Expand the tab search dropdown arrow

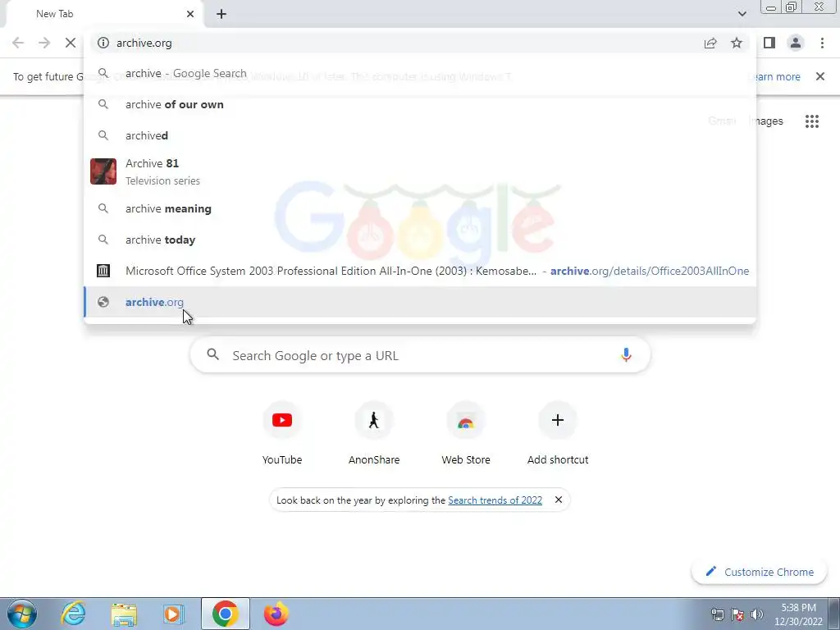click(x=742, y=14)
